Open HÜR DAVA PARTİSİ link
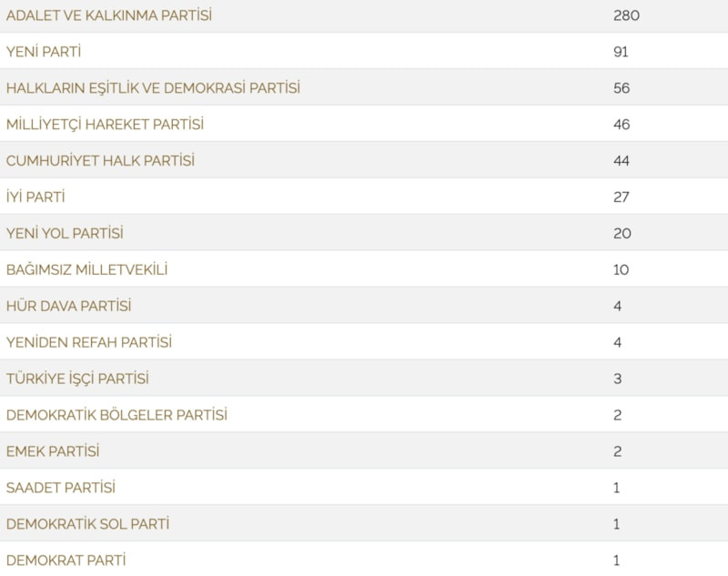 pos(69,306)
